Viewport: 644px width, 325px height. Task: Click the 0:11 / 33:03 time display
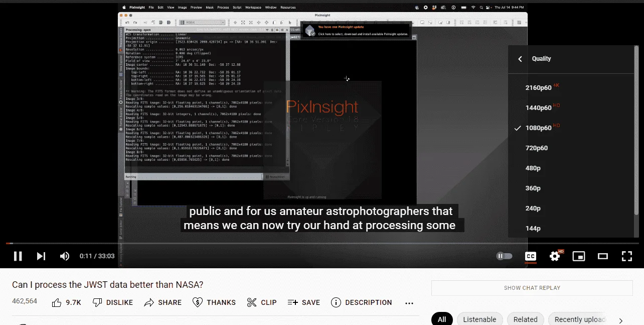click(x=97, y=256)
